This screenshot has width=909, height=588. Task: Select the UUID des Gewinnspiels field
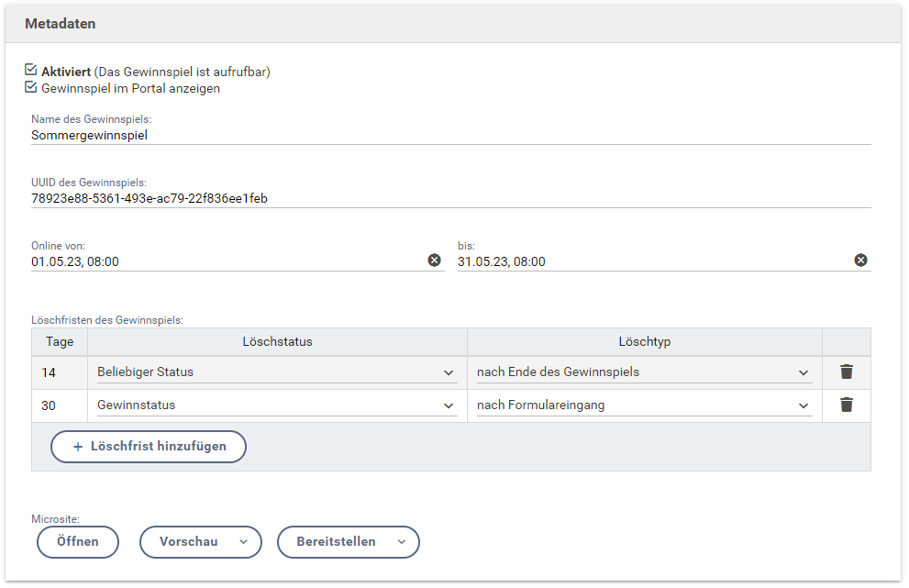tap(449, 198)
